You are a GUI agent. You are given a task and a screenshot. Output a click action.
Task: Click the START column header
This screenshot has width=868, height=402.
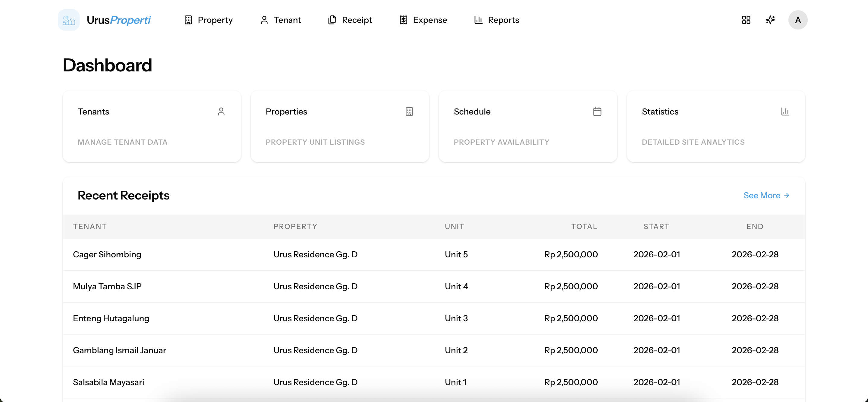[x=656, y=226]
